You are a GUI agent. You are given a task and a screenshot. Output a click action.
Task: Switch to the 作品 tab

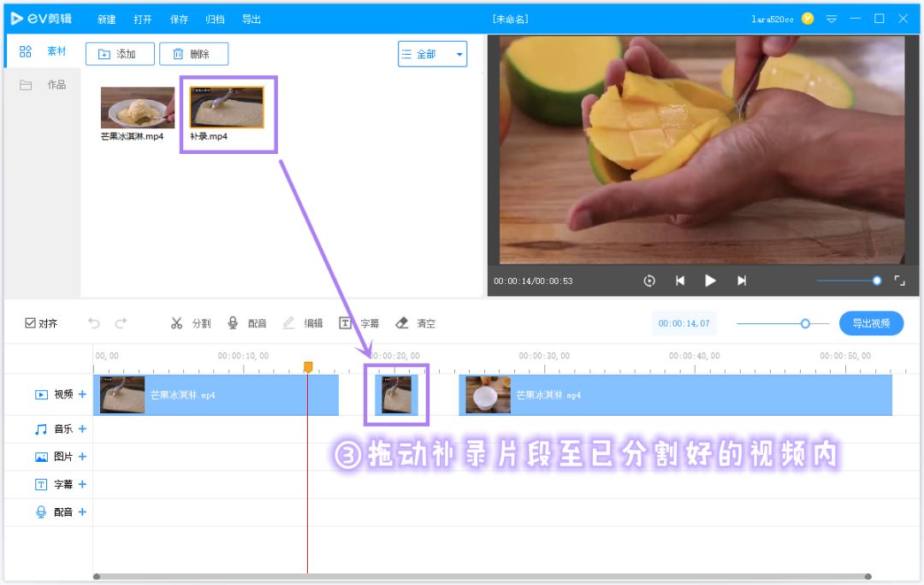click(x=43, y=85)
